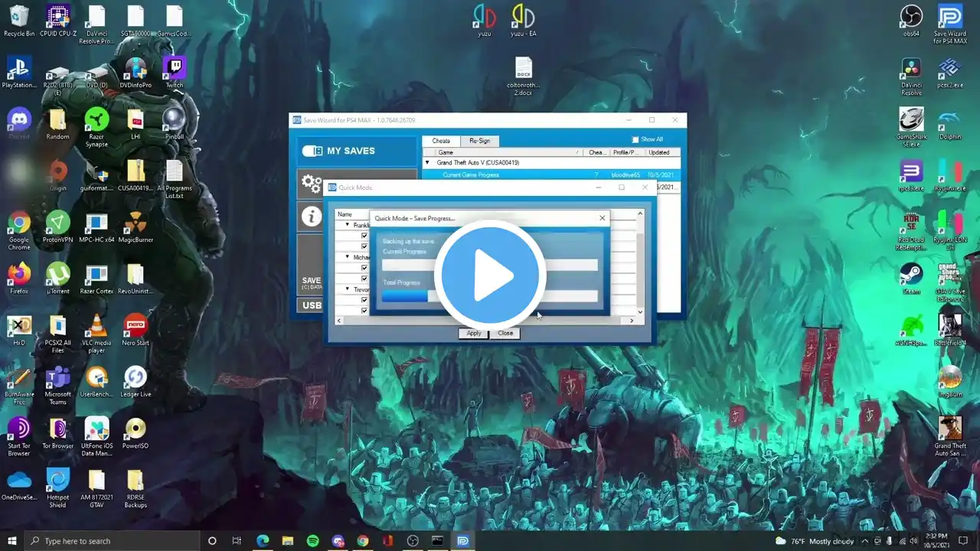980x551 pixels.
Task: Sort saves by the Chea... column header
Action: tap(596, 152)
